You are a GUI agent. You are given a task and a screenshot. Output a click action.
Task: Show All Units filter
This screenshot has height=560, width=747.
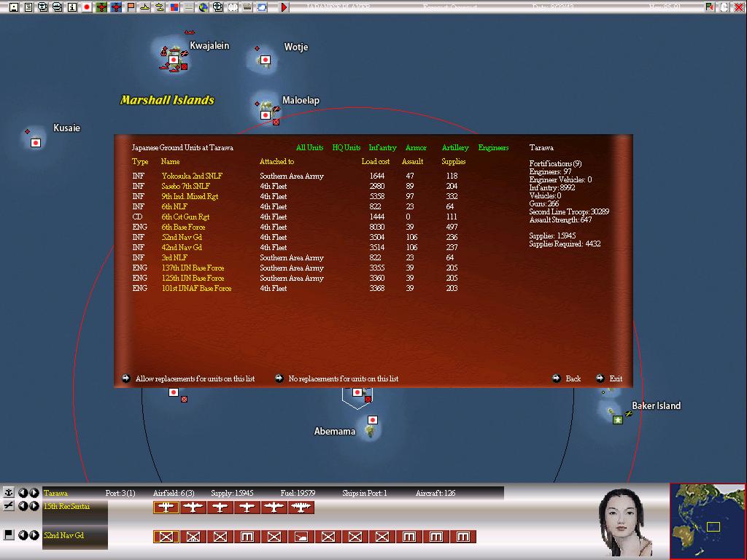tap(309, 147)
